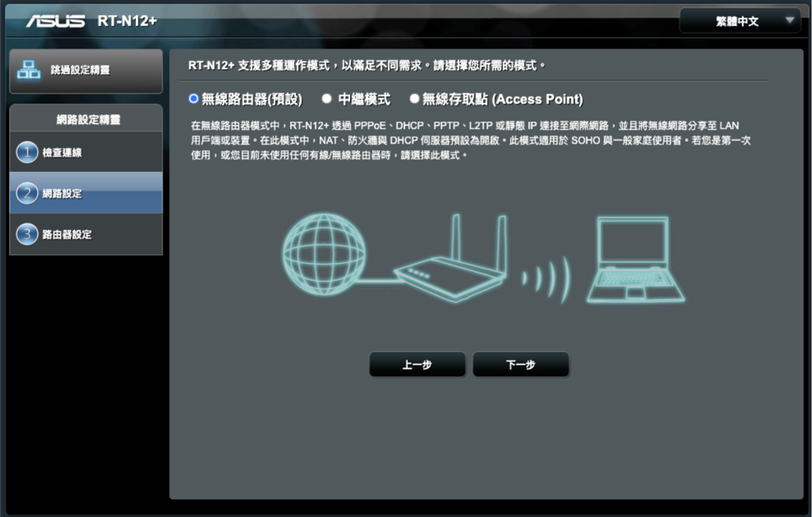Open the 繁體中文 language dropdown
Image resolution: width=812 pixels, height=517 pixels.
pos(740,21)
